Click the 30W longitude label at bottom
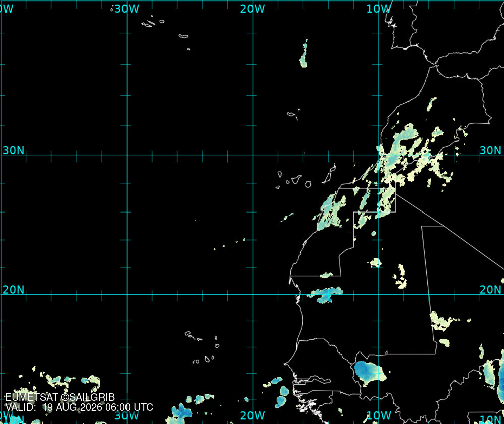Image resolution: width=504 pixels, height=424 pixels. point(127,415)
